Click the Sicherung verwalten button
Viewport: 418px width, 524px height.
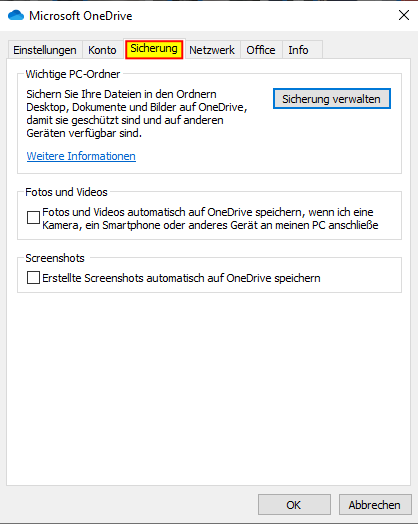[331, 99]
